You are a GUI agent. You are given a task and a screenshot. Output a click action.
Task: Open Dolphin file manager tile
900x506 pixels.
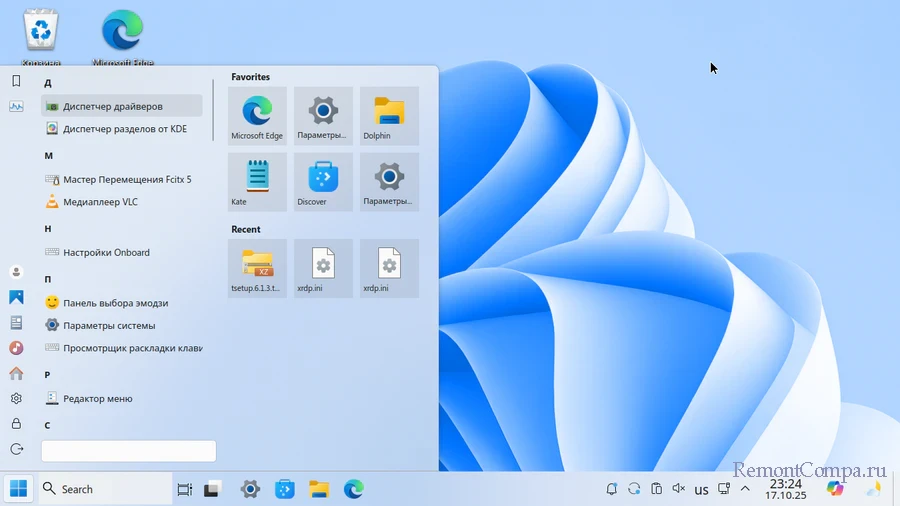click(389, 115)
